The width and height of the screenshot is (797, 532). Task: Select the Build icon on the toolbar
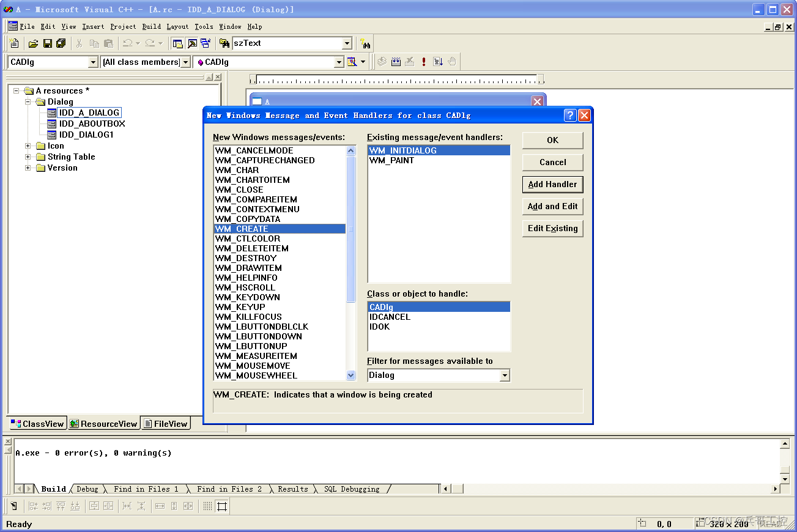click(x=396, y=61)
